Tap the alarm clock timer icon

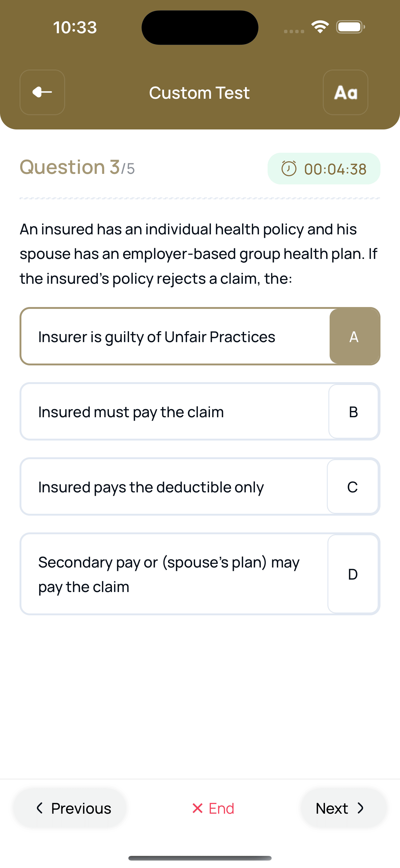pos(289,169)
